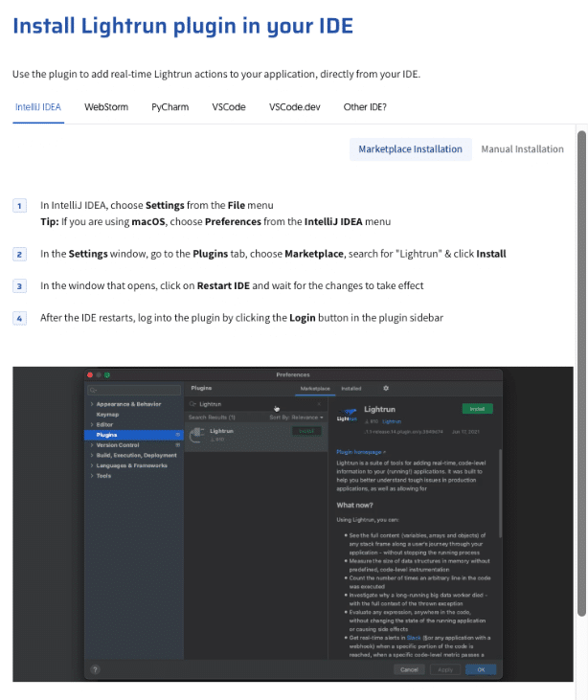
Task: Expand the Languages & Frameworks node
Action: coord(91,465)
